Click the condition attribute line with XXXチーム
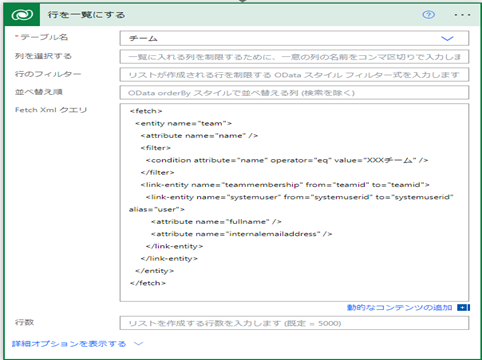 (287, 160)
